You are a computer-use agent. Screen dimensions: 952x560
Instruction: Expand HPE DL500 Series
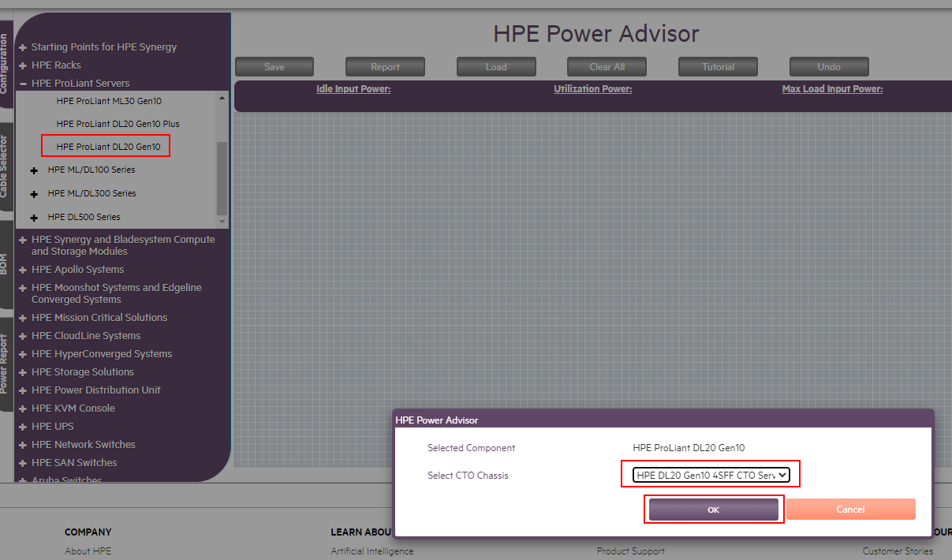tap(34, 218)
